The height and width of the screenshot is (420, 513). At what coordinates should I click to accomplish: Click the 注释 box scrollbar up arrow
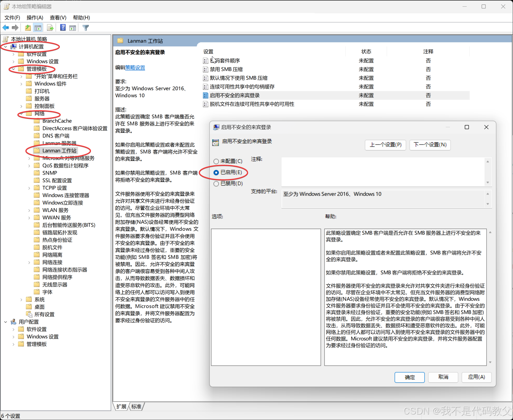488,162
